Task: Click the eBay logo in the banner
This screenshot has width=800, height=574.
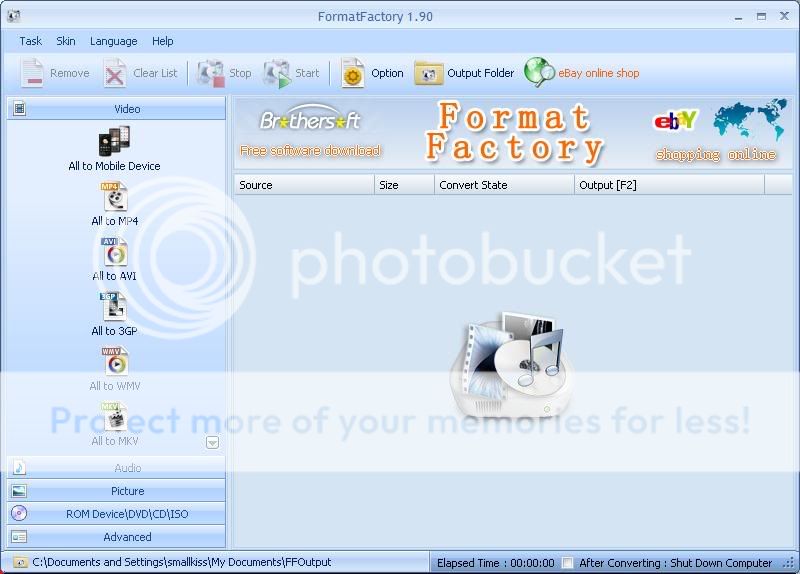Action: pos(676,120)
